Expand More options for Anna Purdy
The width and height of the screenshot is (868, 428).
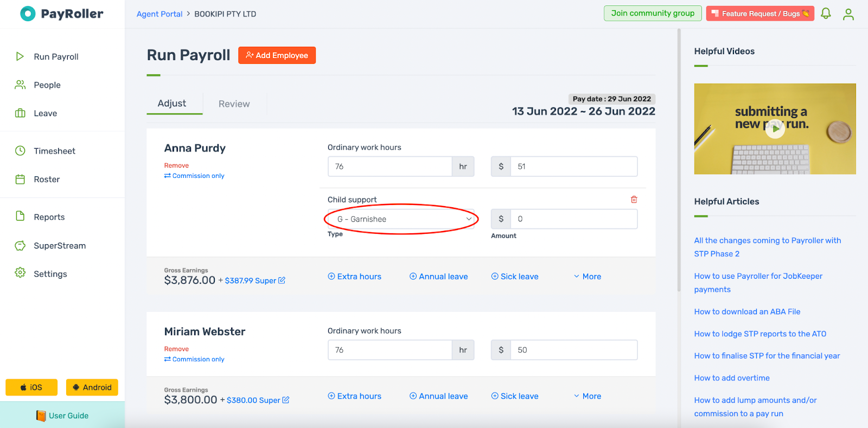click(588, 277)
